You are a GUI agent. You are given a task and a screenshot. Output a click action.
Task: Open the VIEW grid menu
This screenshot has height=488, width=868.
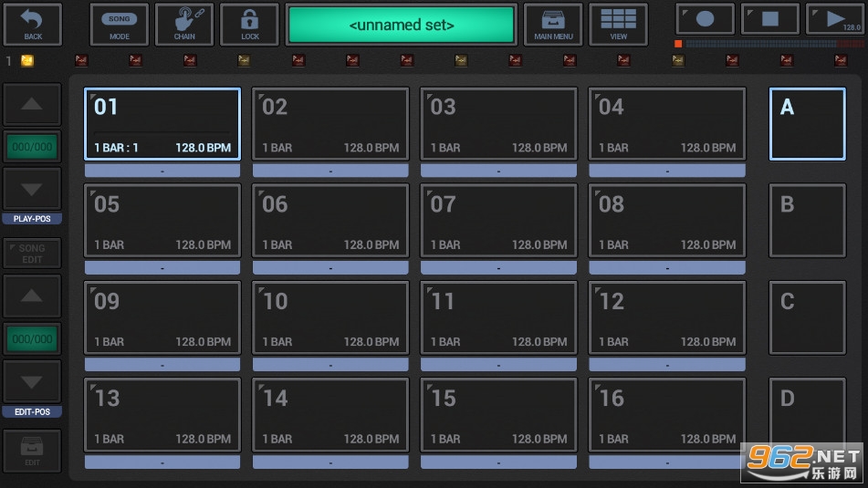(x=618, y=25)
